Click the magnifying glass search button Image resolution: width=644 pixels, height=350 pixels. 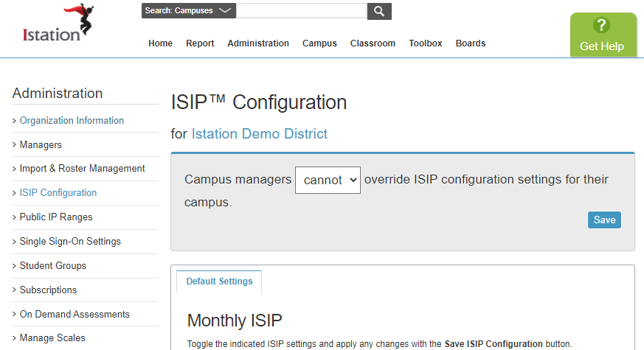tap(379, 11)
